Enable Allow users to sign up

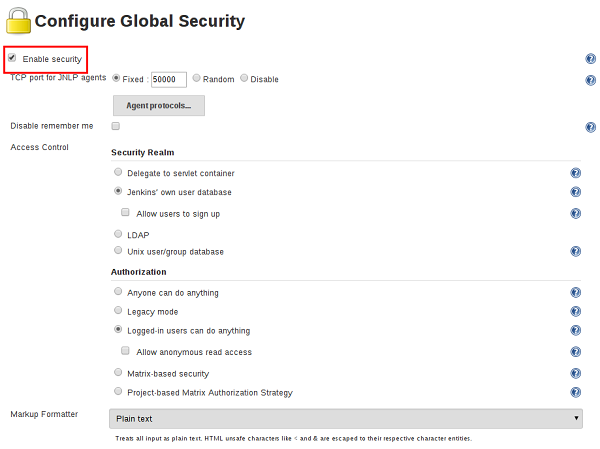[x=126, y=213]
